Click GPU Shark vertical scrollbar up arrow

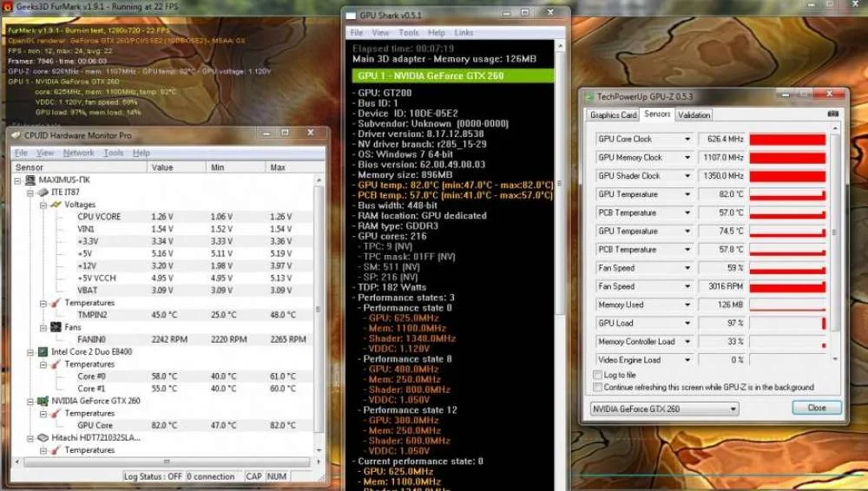point(560,46)
